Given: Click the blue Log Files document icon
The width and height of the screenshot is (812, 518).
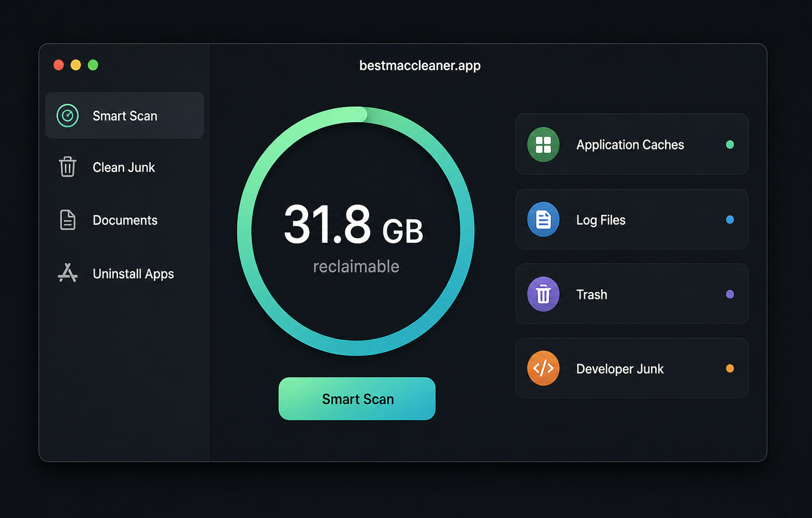Looking at the screenshot, I should click(x=543, y=219).
